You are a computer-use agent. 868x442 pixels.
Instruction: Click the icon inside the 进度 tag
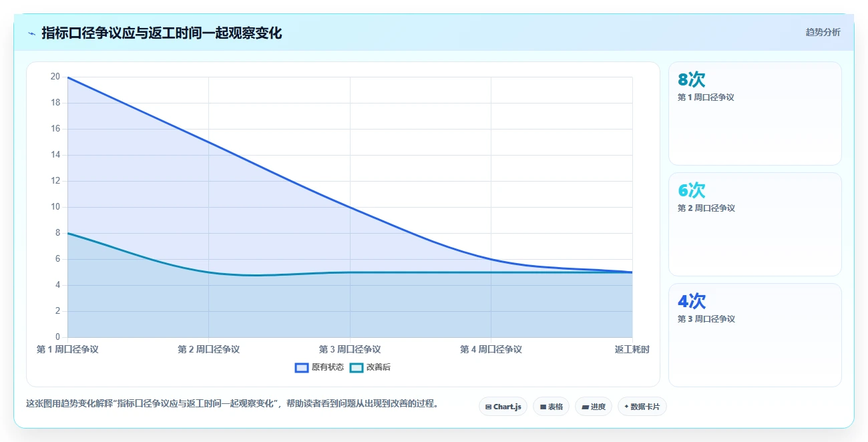[586, 407]
